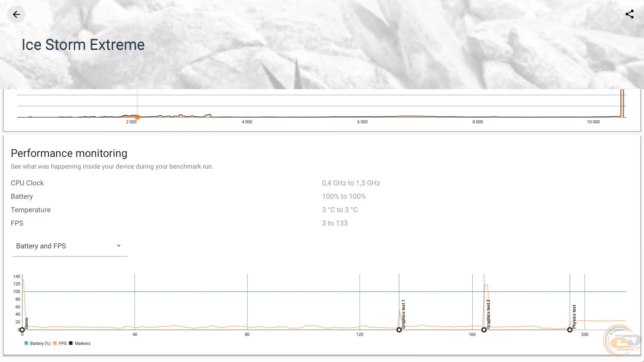Click the dropdown arrow next to Battery and FPS
The width and height of the screenshot is (644, 362).
(x=118, y=246)
